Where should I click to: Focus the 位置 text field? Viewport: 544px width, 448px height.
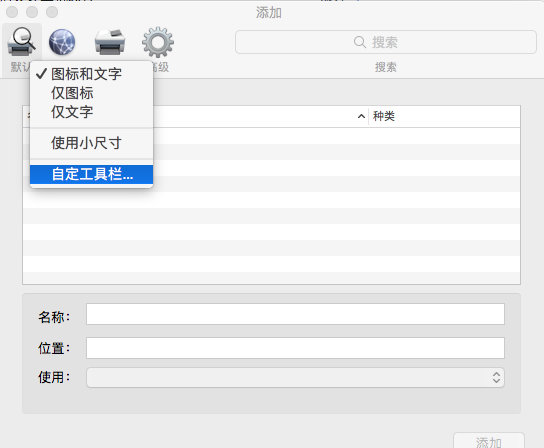(295, 348)
